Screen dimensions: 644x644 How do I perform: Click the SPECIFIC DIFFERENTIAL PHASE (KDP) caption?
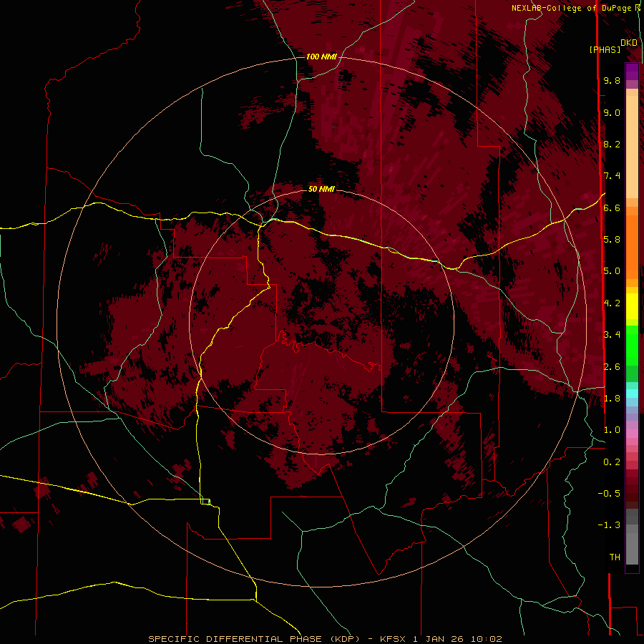[x=255, y=639]
